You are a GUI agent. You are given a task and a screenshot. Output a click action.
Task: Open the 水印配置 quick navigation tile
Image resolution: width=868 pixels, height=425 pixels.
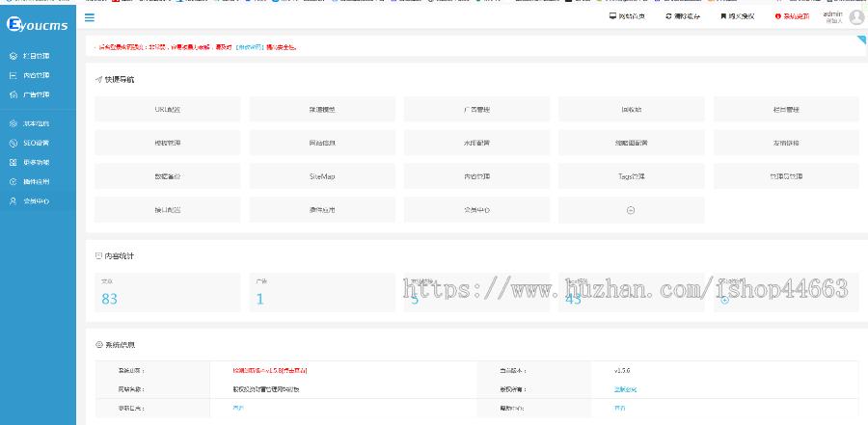[476, 143]
